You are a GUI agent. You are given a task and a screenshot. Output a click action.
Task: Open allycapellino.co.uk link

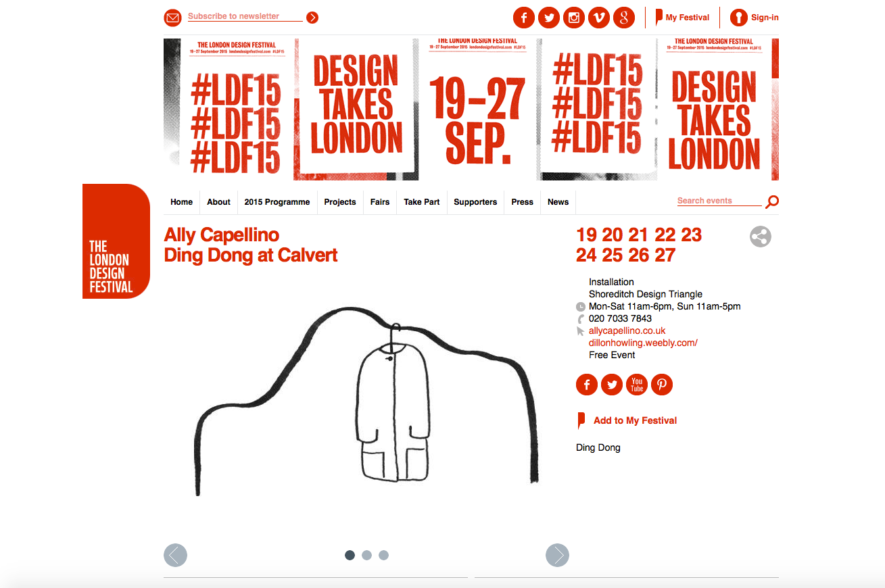[x=627, y=330]
